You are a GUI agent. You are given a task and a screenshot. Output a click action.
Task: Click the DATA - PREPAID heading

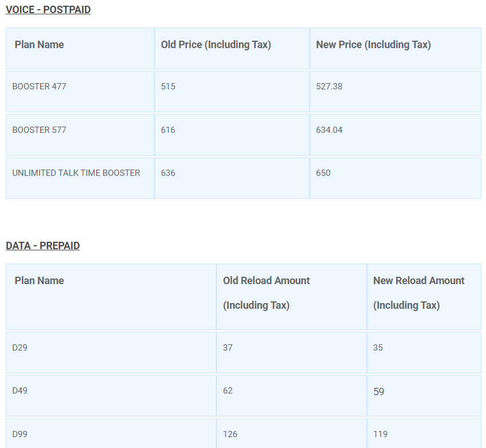tap(43, 246)
